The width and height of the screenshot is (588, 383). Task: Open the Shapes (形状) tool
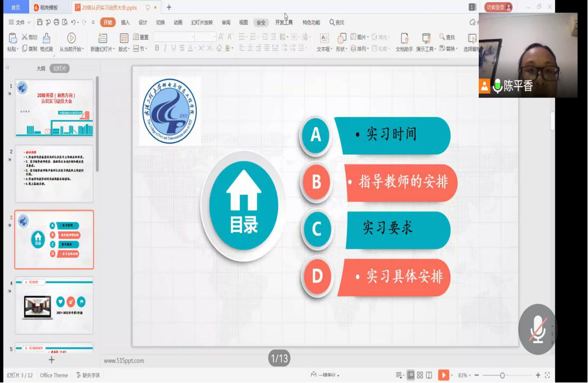tap(341, 38)
